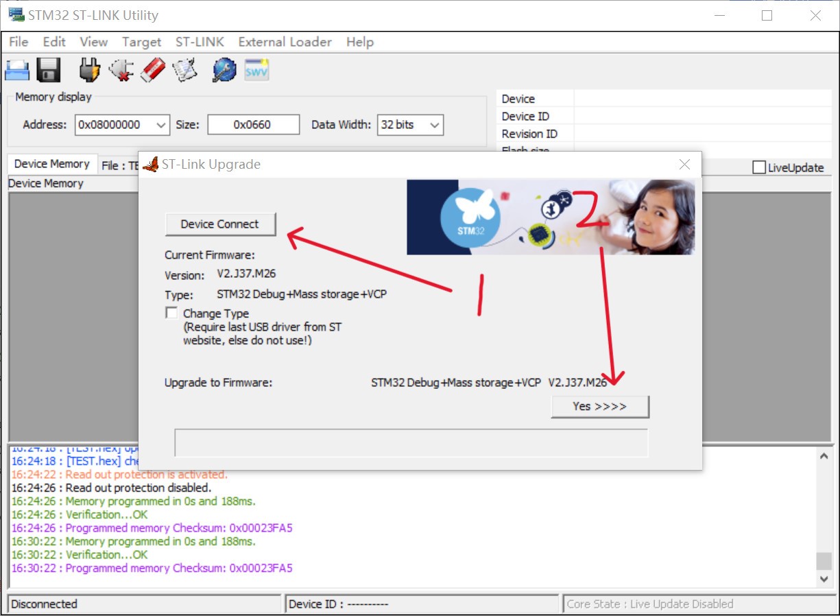Click the Full chip erase icon
The width and height of the screenshot is (840, 616).
coord(153,69)
